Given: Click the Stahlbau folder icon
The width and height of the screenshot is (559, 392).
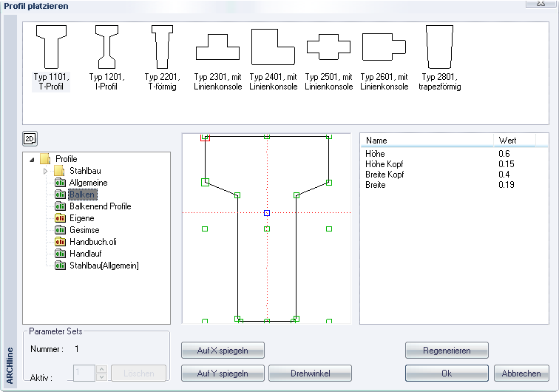Looking at the screenshot, I should pyautogui.click(x=59, y=171).
